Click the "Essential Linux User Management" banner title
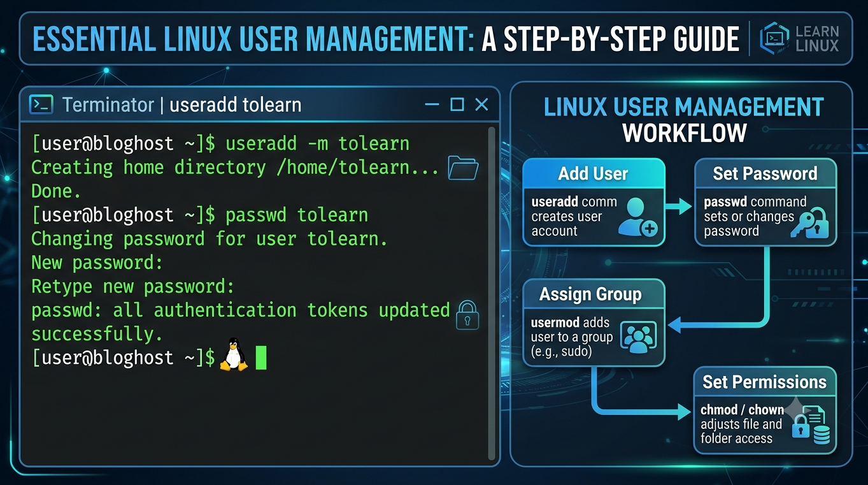 tap(253, 39)
